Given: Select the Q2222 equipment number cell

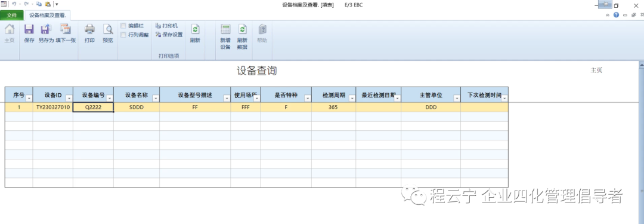Looking at the screenshot, I should tap(93, 107).
